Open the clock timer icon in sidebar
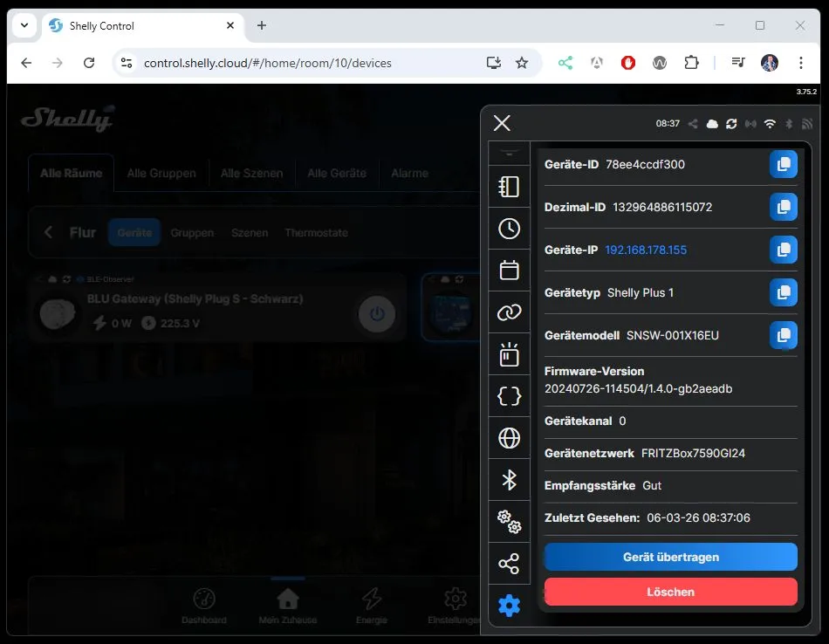 pos(509,229)
